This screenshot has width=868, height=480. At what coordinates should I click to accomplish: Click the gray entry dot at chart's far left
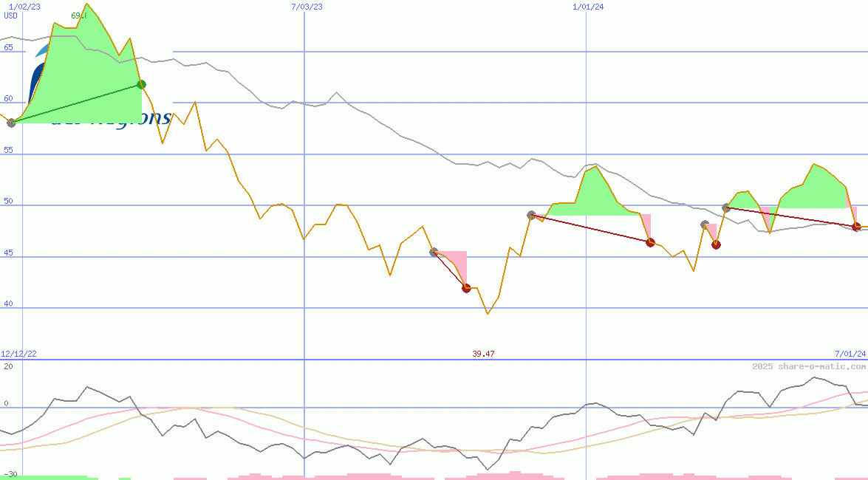(x=11, y=123)
